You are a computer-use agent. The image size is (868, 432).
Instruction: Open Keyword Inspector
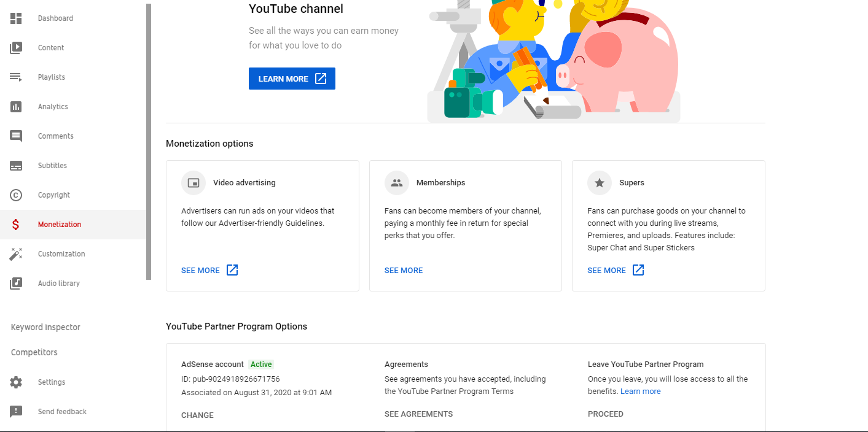coord(45,327)
